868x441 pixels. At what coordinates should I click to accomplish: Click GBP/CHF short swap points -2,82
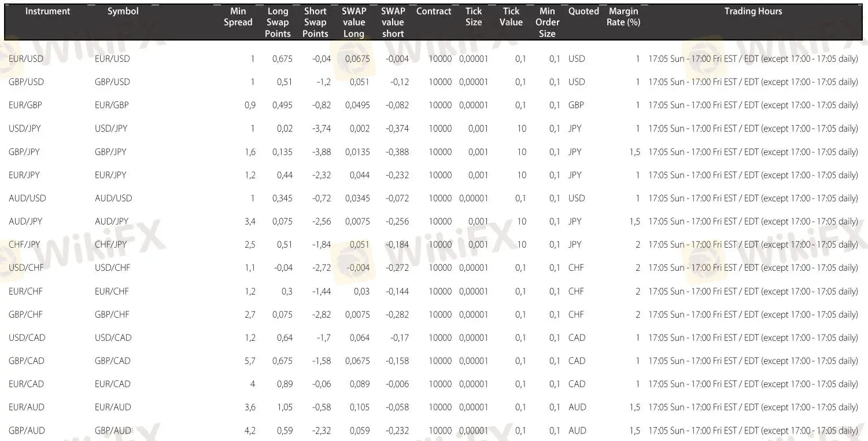point(322,314)
